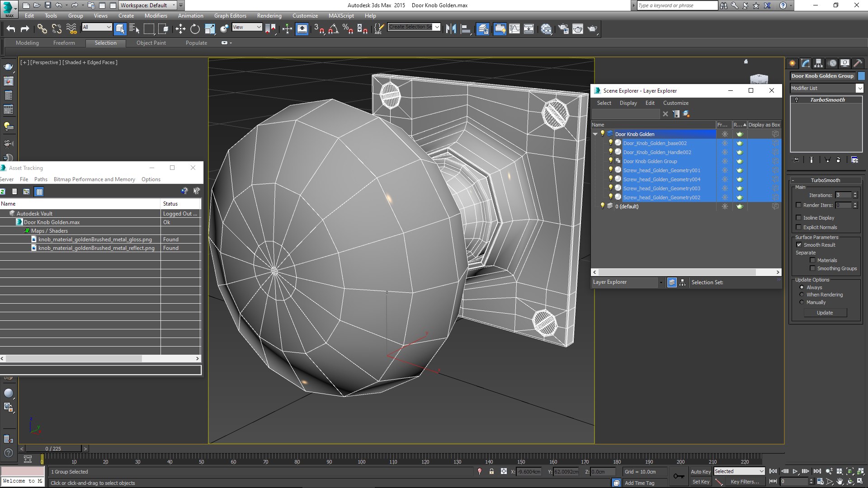Toggle the Angle Snap icon
The image size is (868, 488).
[333, 29]
